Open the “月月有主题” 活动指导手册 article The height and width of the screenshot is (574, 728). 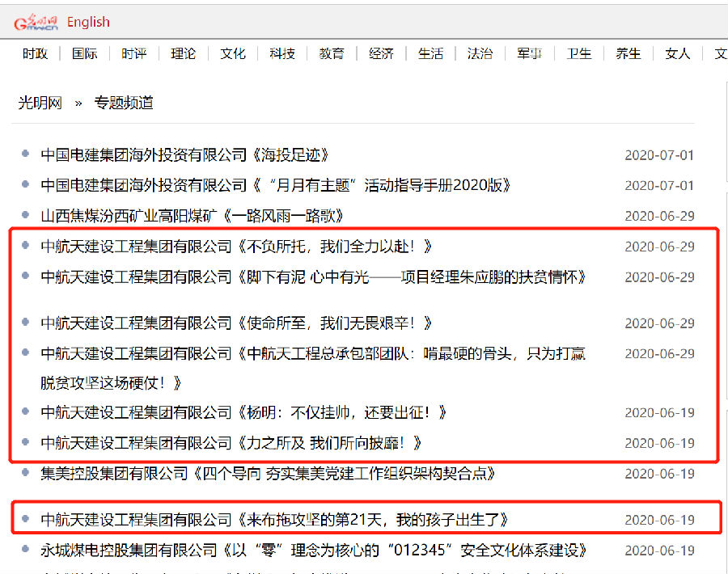[x=276, y=185]
